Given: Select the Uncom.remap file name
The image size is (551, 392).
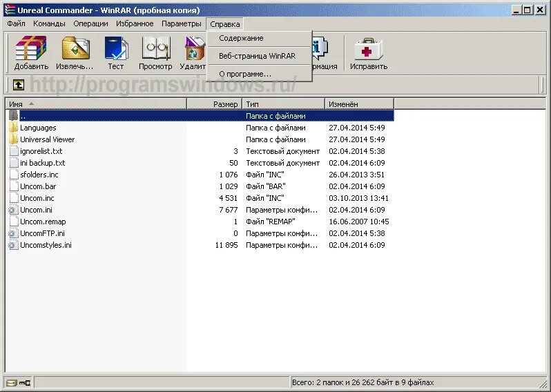Looking at the screenshot, I should pos(43,222).
